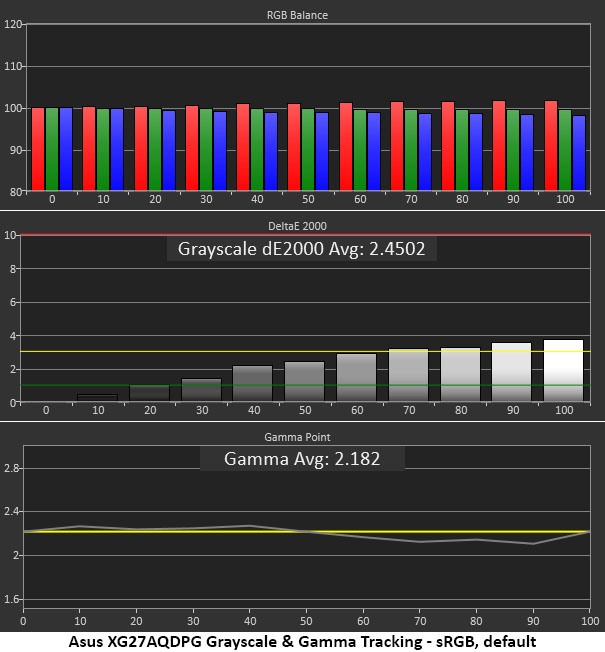This screenshot has height=652, width=605.
Task: Click the "50" x-axis label under RGB Balance
Action: [308, 200]
